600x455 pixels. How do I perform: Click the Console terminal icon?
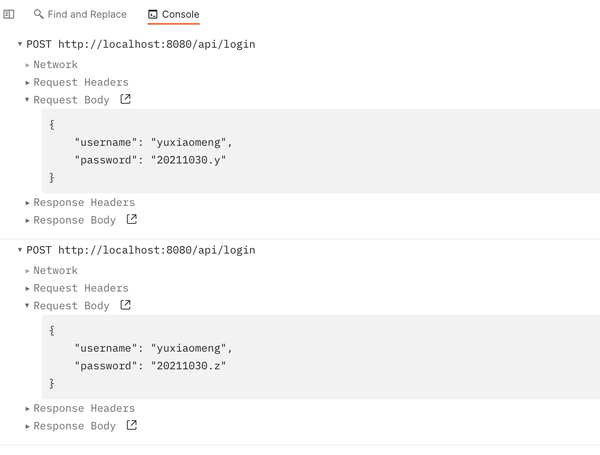coord(153,15)
